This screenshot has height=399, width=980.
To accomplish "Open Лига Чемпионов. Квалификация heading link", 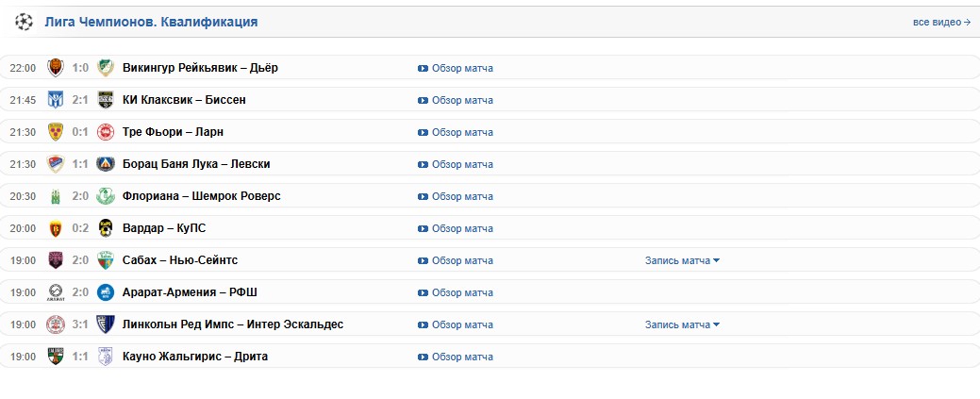I will click(x=151, y=22).
